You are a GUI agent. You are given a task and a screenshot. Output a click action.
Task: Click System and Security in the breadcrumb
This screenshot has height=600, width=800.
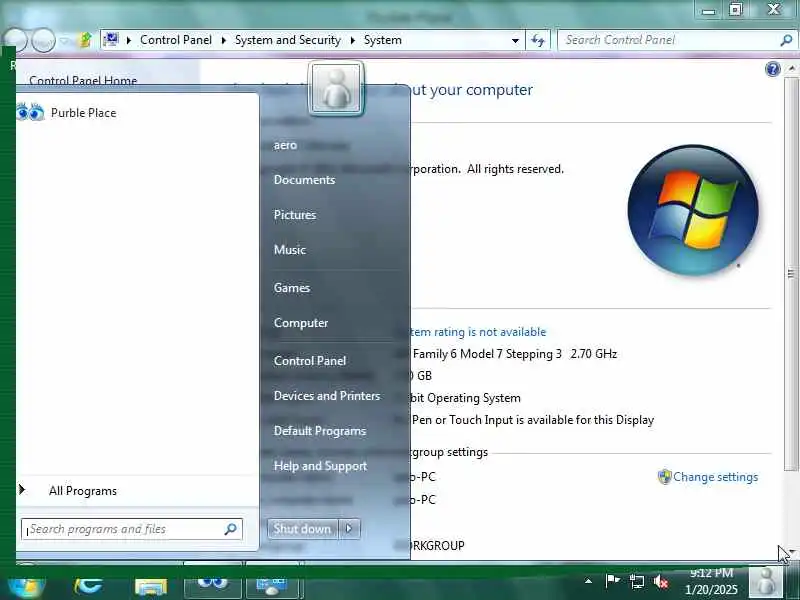click(x=288, y=40)
